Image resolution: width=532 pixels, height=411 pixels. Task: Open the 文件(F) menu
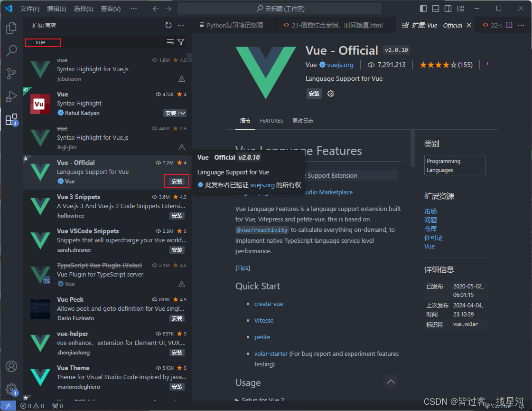point(30,9)
